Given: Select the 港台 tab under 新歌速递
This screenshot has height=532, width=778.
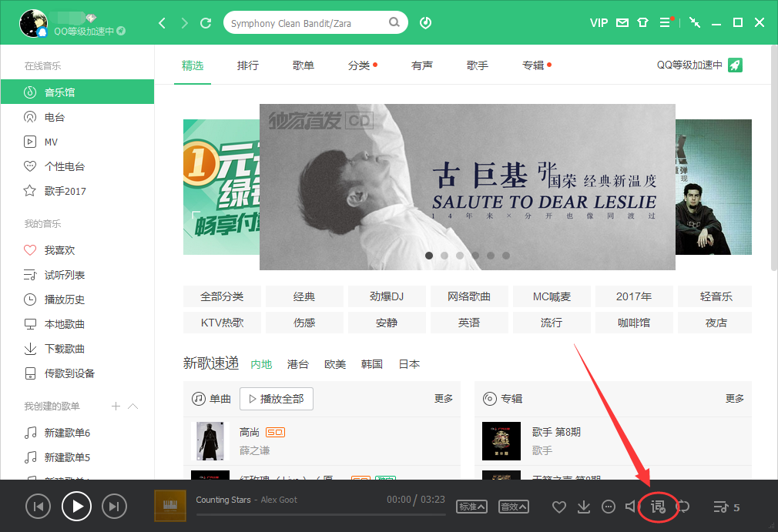Looking at the screenshot, I should point(297,364).
